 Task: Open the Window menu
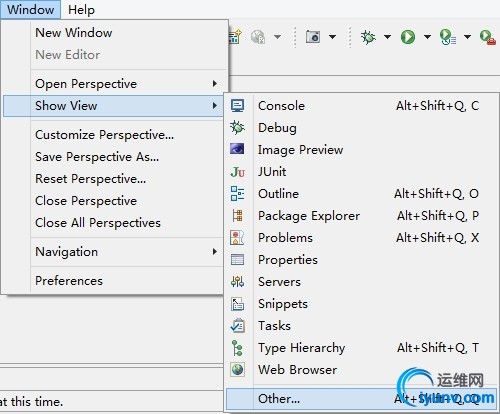point(30,9)
